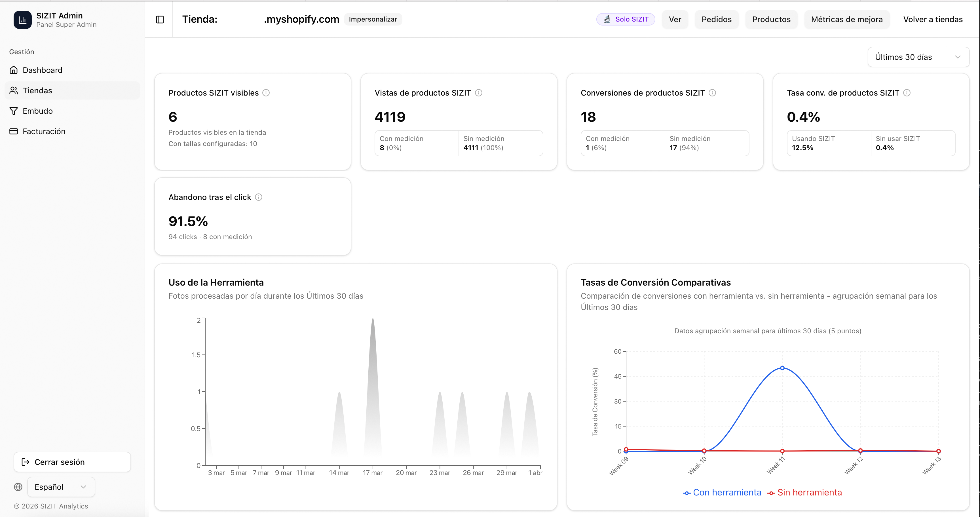Click the info icon beside Vistas de productos SIZIT
Screen dimensions: 980x517
coord(479,93)
